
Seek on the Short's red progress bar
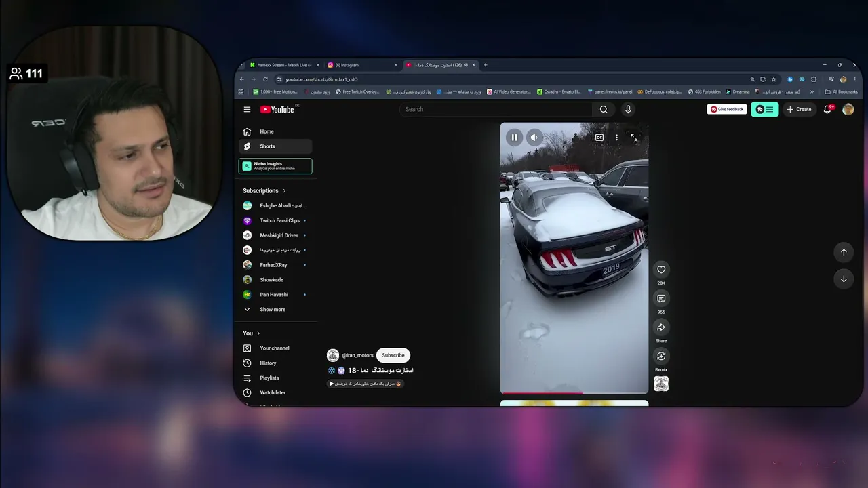(x=574, y=392)
